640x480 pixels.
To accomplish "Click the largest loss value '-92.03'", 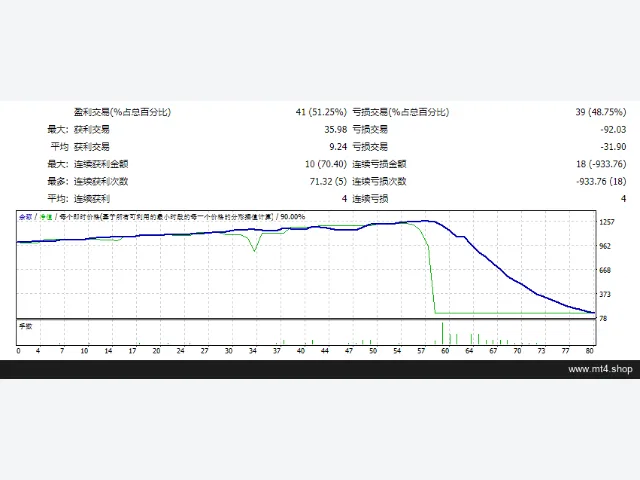I will (613, 129).
